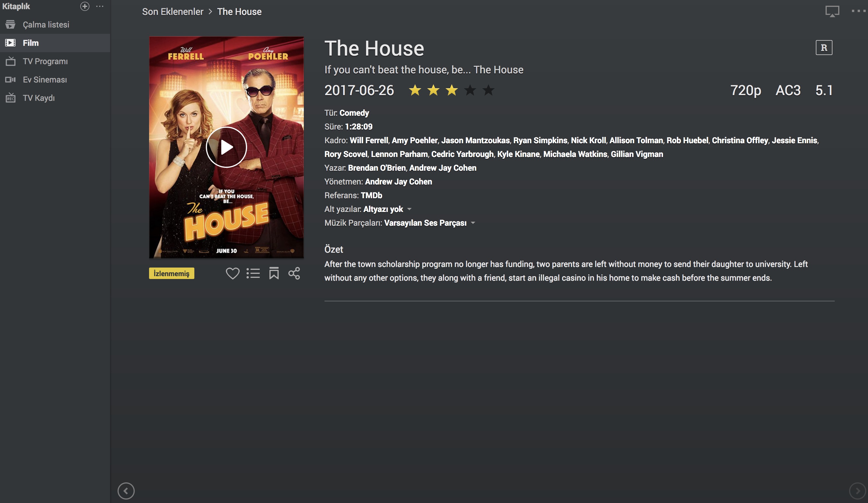The width and height of the screenshot is (868, 503).
Task: Toggle the İzlenmemiş watched status badge
Action: 171,273
